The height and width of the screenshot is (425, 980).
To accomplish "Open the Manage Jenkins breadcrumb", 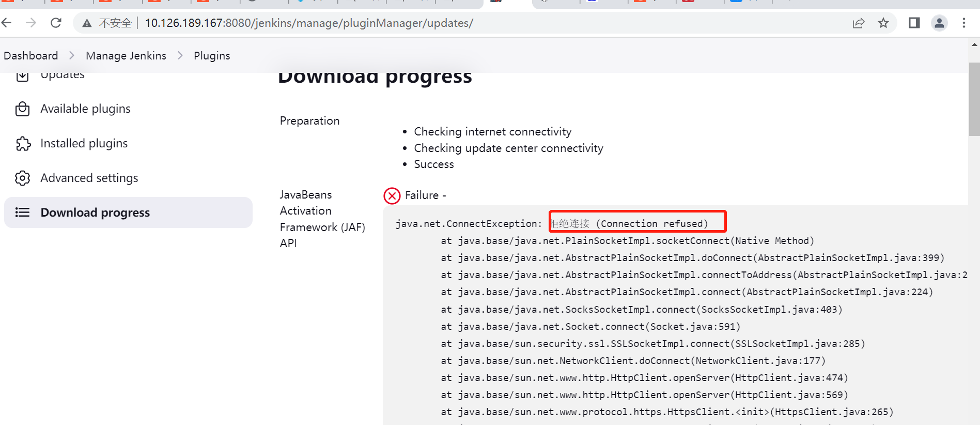I will pyautogui.click(x=126, y=56).
